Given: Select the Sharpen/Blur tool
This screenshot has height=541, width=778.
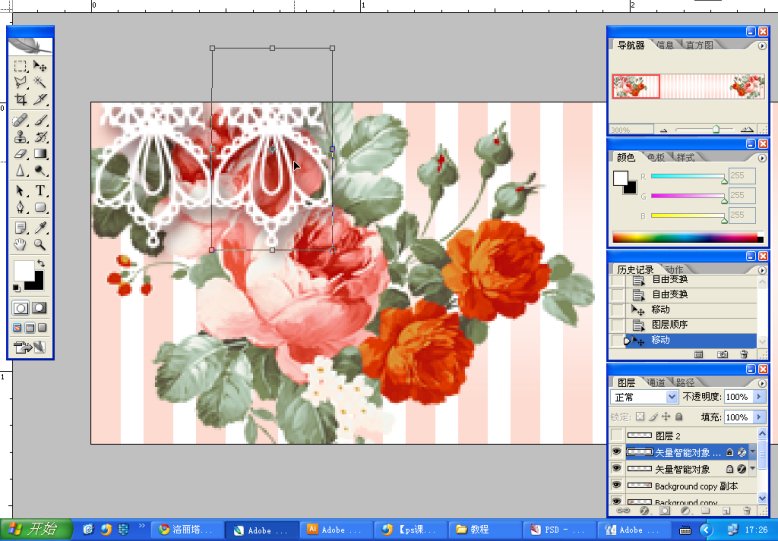Looking at the screenshot, I should 20,171.
